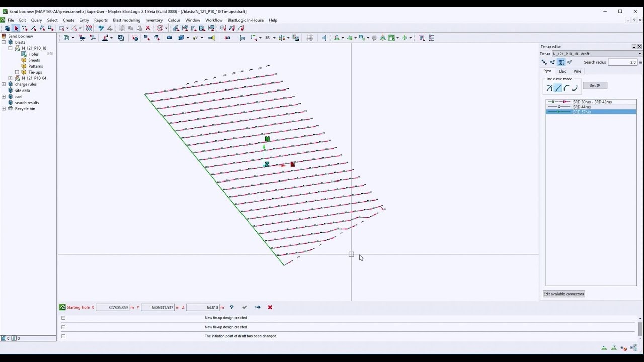Image resolution: width=644 pixels, height=362 pixels.
Task: Click the help question mark for starting hole
Action: coord(231,307)
